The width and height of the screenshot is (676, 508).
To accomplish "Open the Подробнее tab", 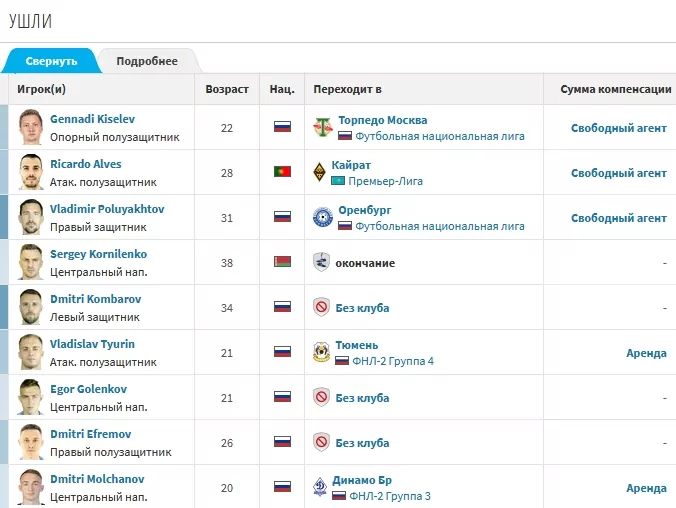I will click(x=147, y=61).
